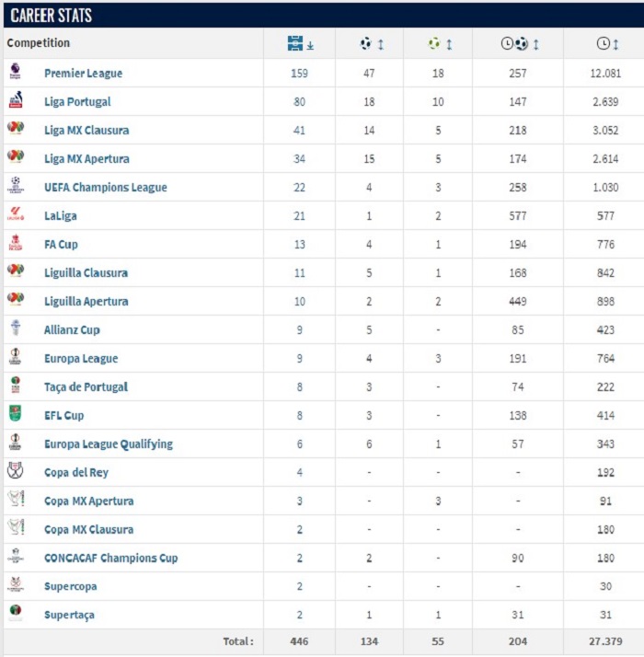Click the Copa del Rey trophy icon

click(16, 470)
